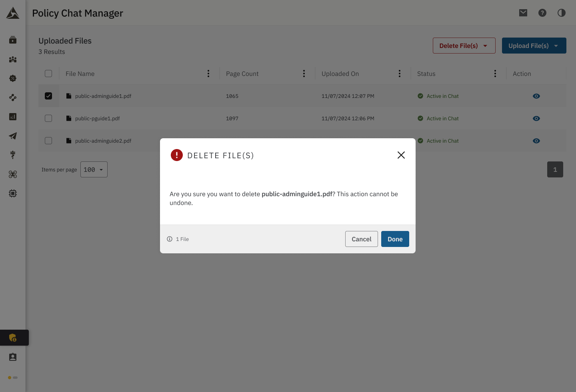Open the items per page dropdown
Screen dimensions: 576x392
point(94,169)
